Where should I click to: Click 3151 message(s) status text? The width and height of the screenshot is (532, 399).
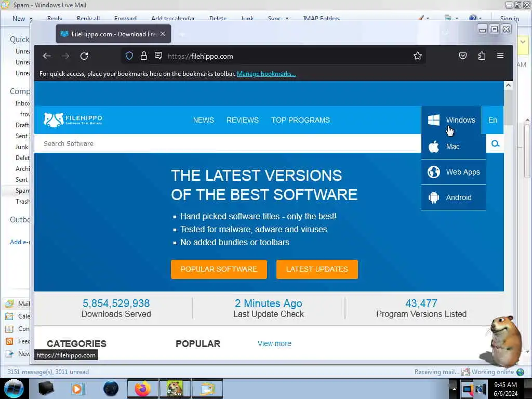(x=48, y=372)
